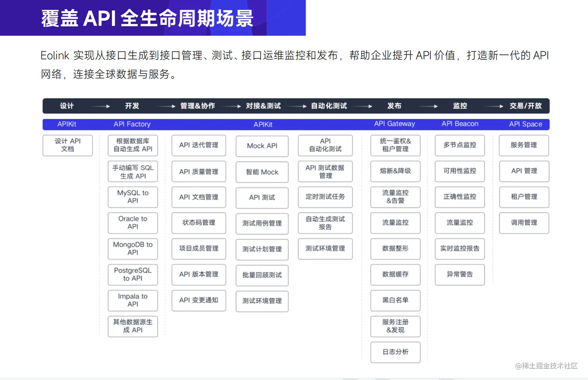Select the "API 版本管理" box
This screenshot has width=588, height=380.
click(x=199, y=275)
